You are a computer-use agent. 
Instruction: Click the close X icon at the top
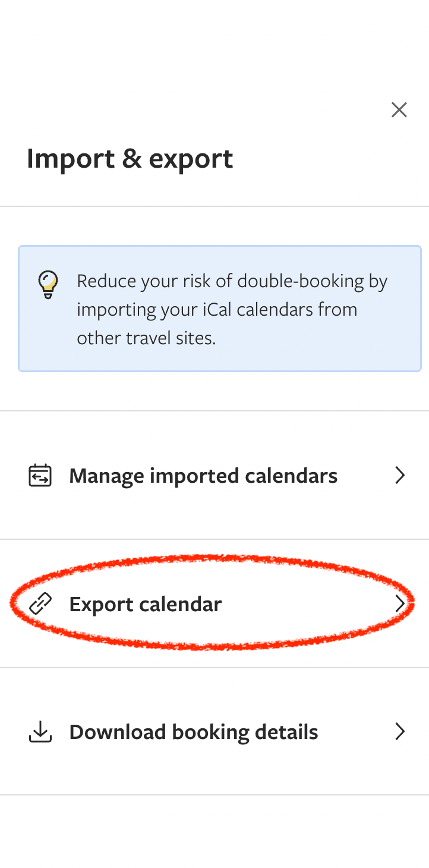click(399, 110)
